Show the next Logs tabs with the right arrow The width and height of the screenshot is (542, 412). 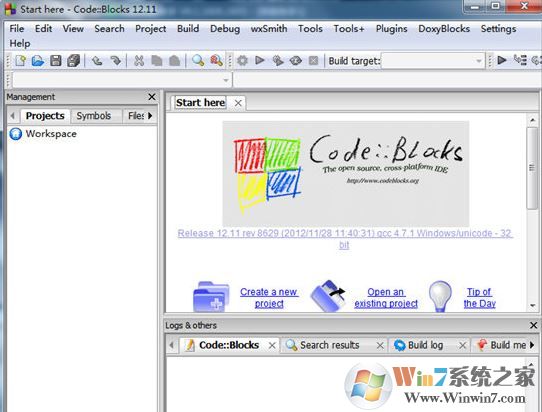pos(532,345)
